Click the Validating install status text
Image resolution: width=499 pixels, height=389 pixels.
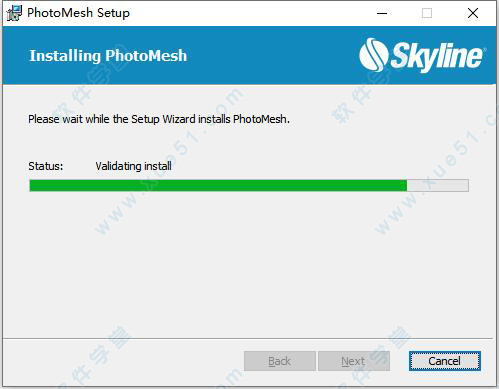(134, 166)
